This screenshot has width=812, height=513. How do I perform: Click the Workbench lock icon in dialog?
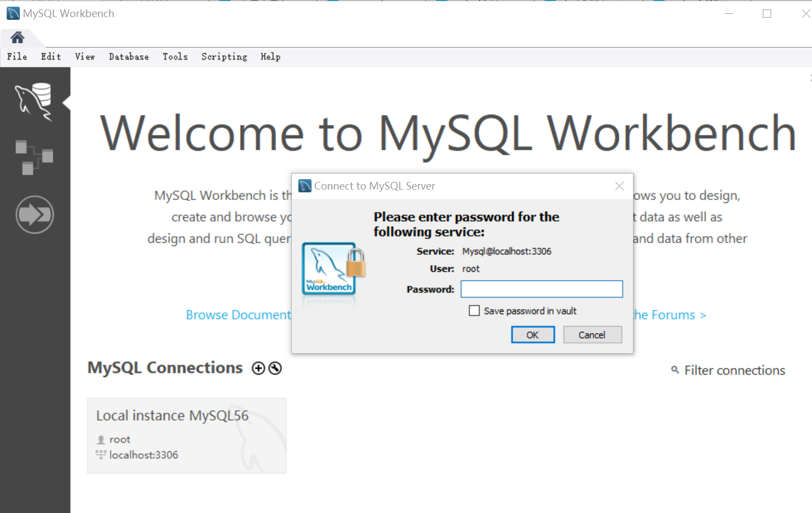coord(334,271)
